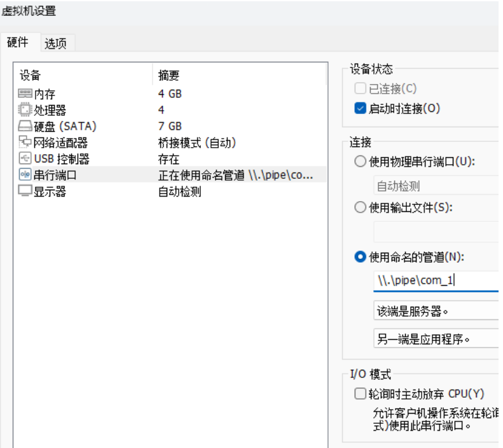Viewport: 503px width, 448px height.
Task: Click the 设备 column header
Action: coord(83,75)
